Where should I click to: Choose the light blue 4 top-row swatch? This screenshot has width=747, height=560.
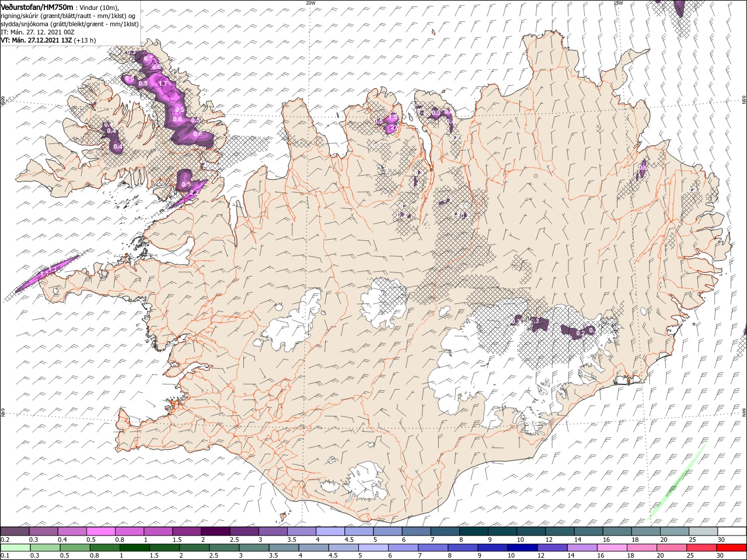pyautogui.click(x=330, y=531)
